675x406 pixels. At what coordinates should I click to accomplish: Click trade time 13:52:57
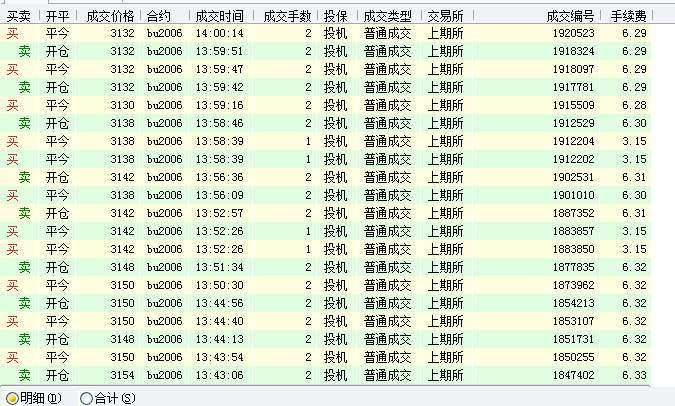[x=220, y=213]
